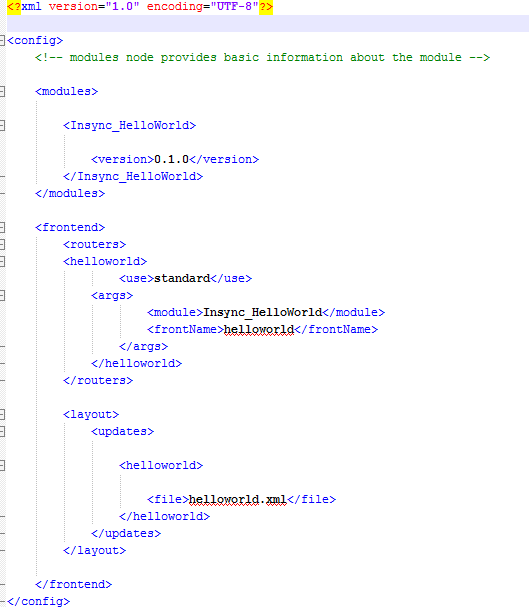Collapse the modules node fold marker
Image resolution: width=529 pixels, height=607 pixels.
click(2, 91)
